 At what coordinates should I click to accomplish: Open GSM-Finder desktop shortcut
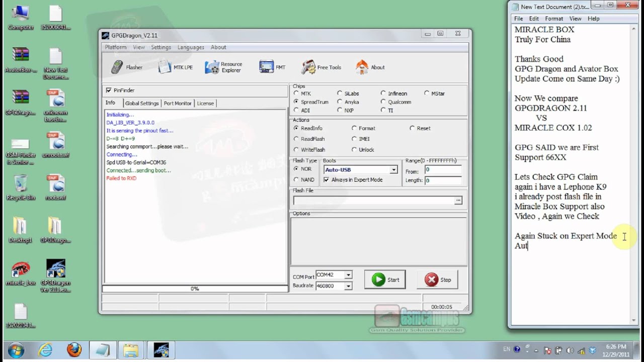pyautogui.click(x=21, y=151)
